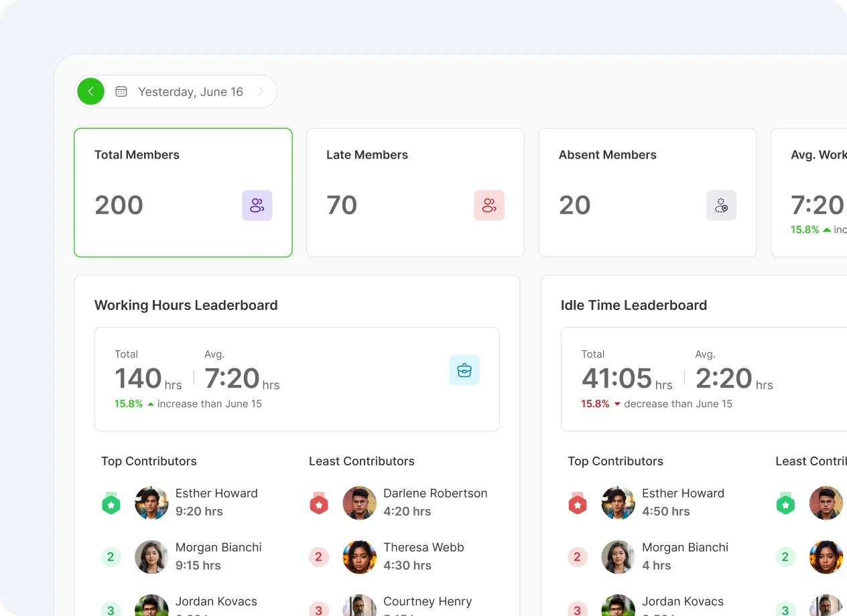847x616 pixels.
Task: Click the green previous day arrow button
Action: click(90, 92)
